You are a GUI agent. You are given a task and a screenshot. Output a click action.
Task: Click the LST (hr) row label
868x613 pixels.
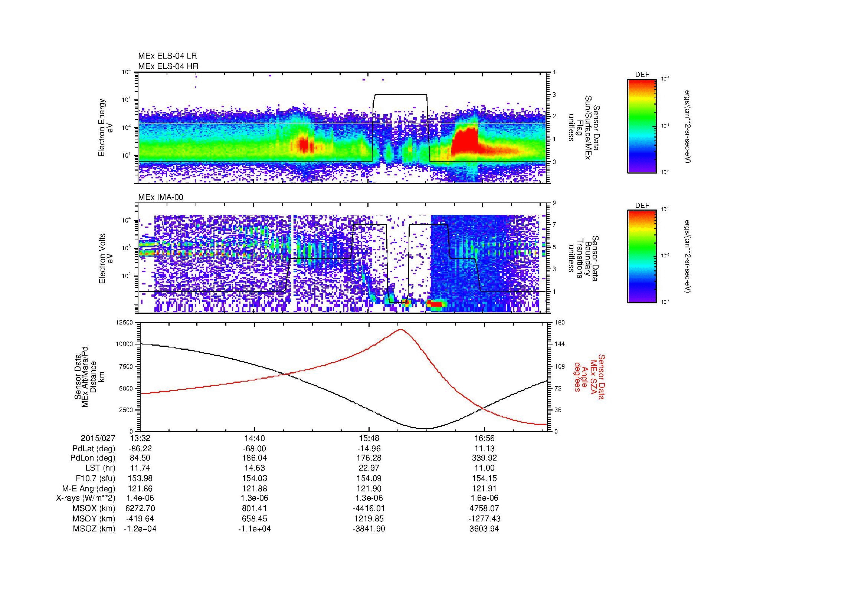[x=100, y=468]
